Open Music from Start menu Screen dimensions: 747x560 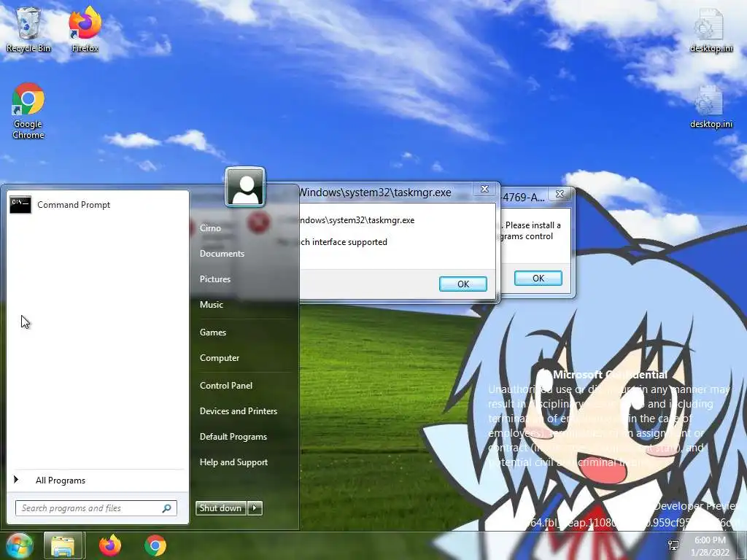(x=212, y=305)
